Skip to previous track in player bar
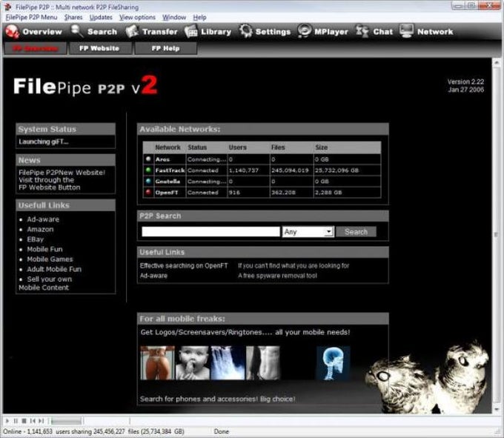The image size is (504, 438). click(33, 421)
